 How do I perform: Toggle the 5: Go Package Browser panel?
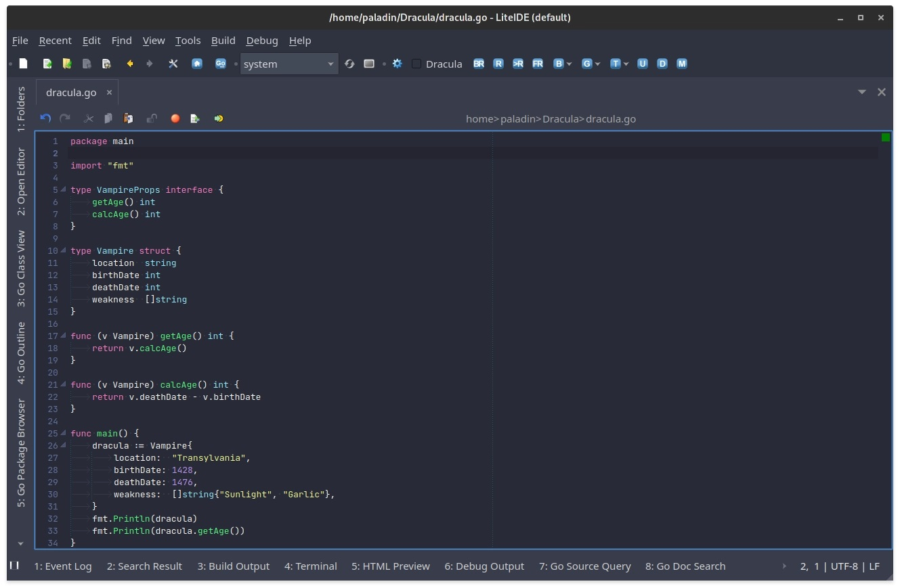(x=21, y=453)
